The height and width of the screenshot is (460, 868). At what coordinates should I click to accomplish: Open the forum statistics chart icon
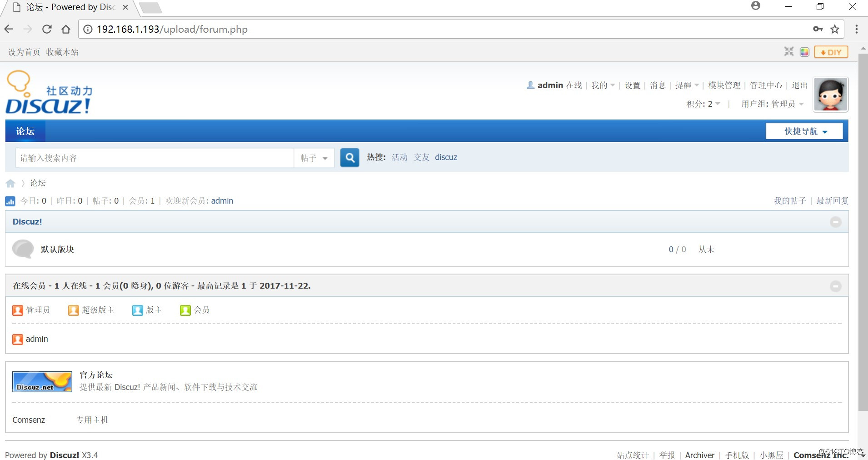pyautogui.click(x=10, y=201)
